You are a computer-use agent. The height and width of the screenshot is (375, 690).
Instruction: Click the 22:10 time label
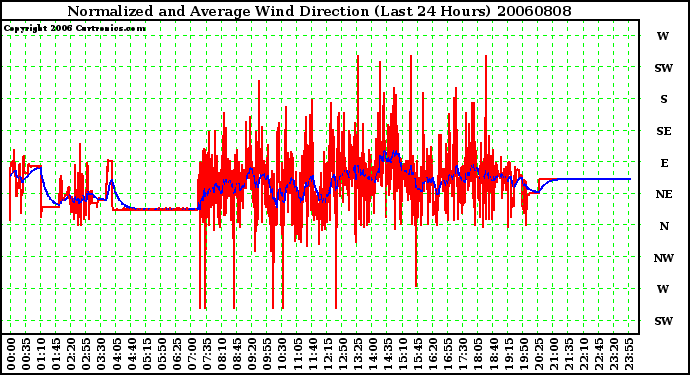point(584,354)
